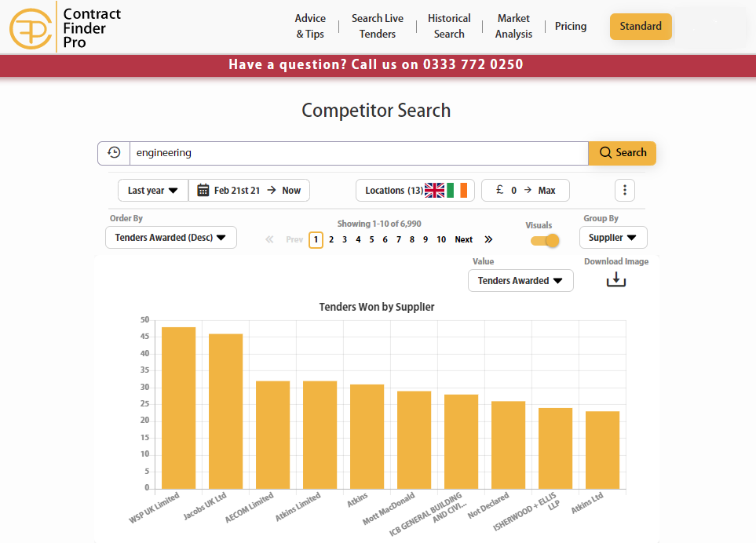756x543 pixels.
Task: Open Market Analysis menu item
Action: tap(513, 26)
